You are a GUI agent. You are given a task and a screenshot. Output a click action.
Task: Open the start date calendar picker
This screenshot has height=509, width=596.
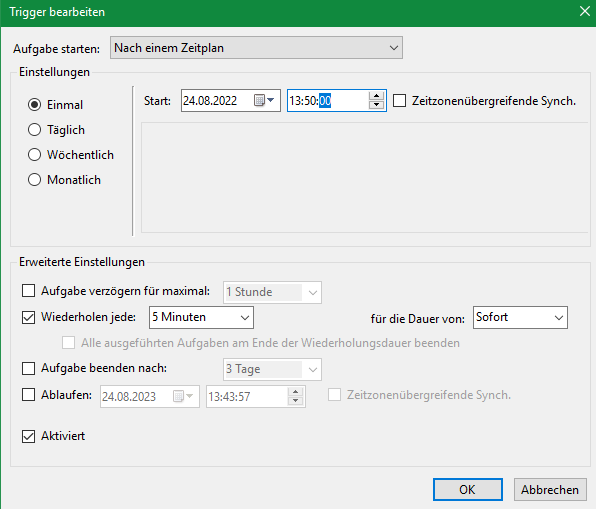(x=264, y=101)
